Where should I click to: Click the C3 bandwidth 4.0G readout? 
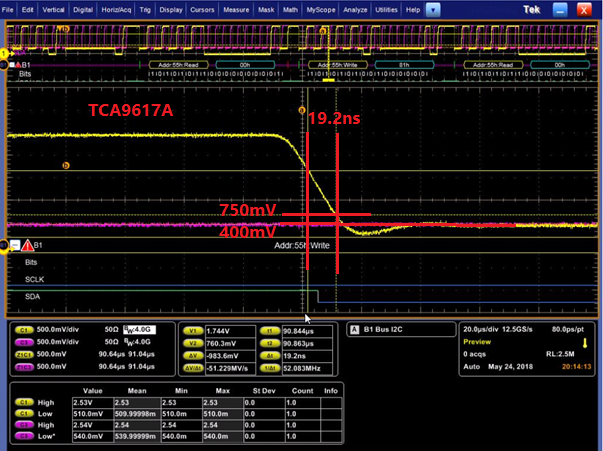pyautogui.click(x=138, y=342)
